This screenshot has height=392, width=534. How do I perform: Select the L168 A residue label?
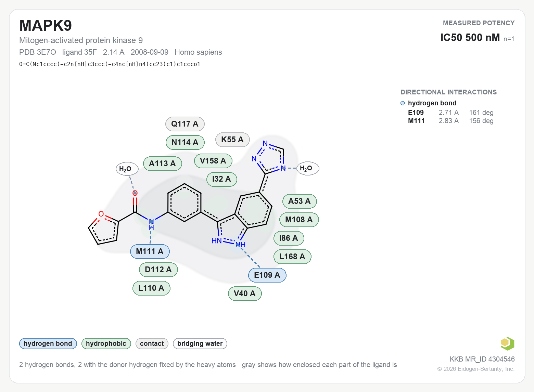point(292,257)
